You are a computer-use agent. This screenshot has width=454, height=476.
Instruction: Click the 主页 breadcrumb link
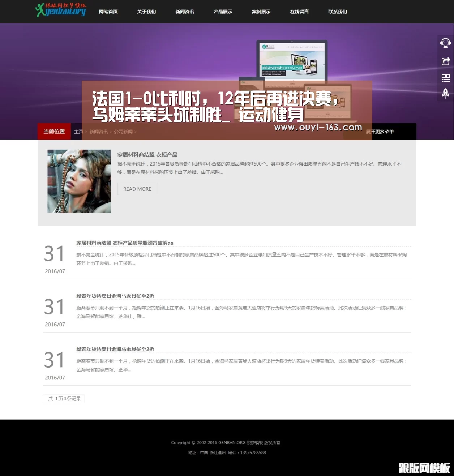click(78, 132)
